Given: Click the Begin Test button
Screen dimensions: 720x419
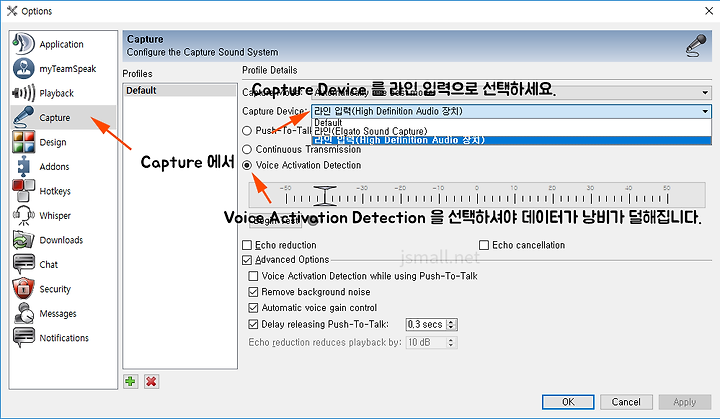Looking at the screenshot, I should [x=276, y=221].
